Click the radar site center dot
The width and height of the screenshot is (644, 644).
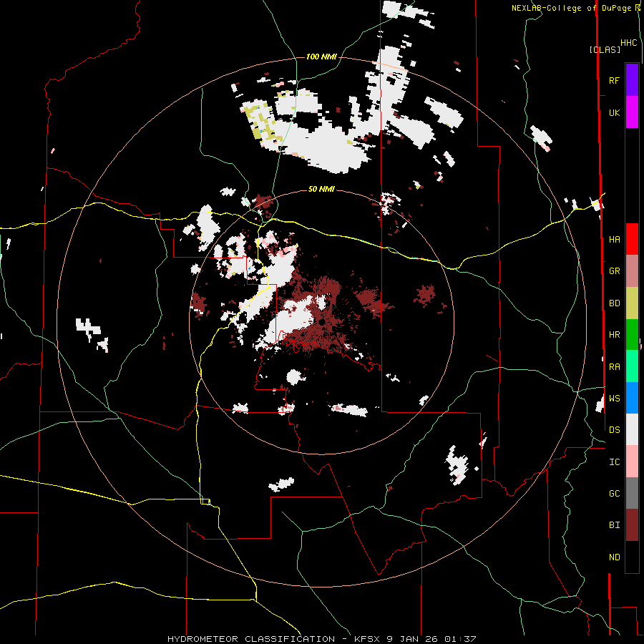[321, 321]
